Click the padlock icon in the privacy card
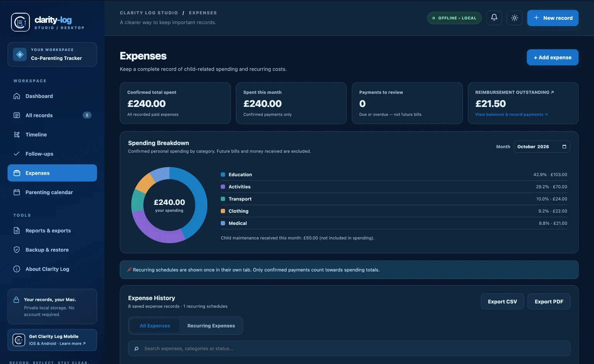Screen dimensions: 594x364 pos(16,300)
